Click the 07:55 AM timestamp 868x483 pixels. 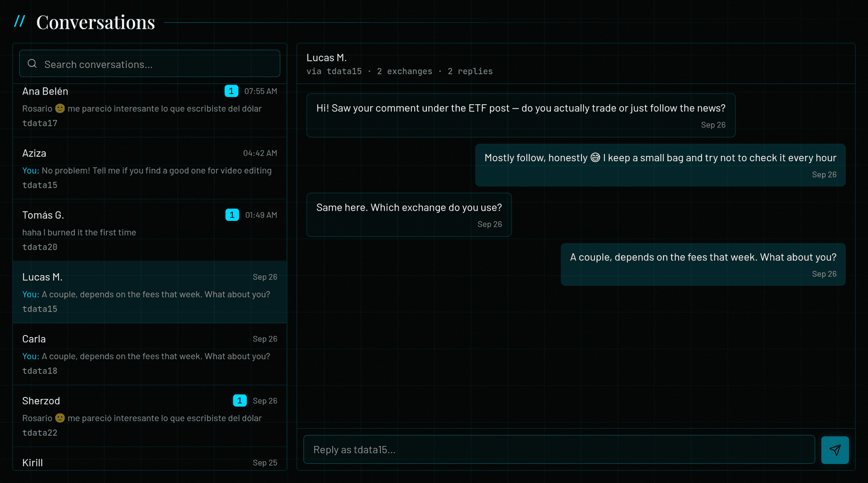[260, 91]
